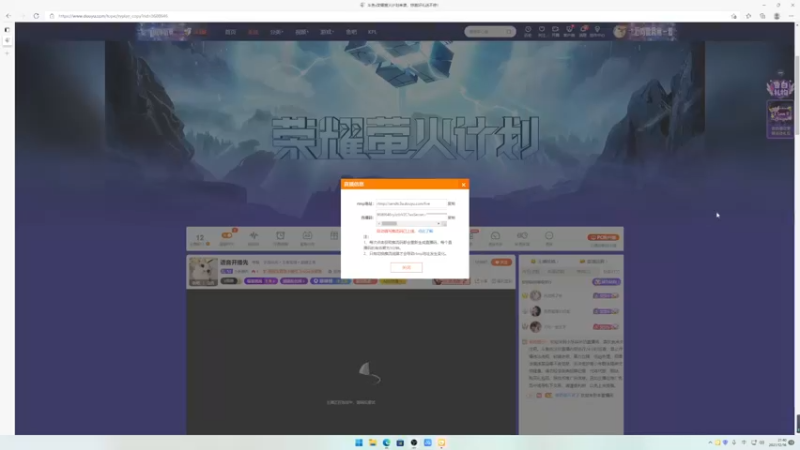Click the lock icon in address bar
The height and width of the screenshot is (450, 800).
click(x=52, y=16)
